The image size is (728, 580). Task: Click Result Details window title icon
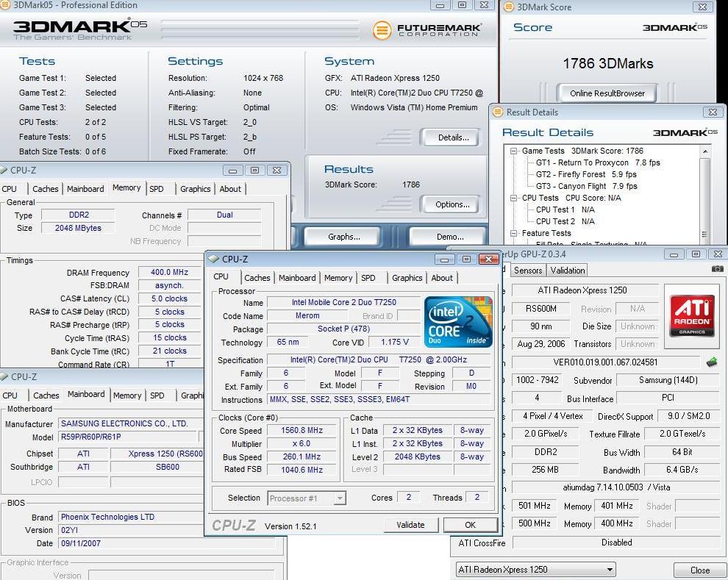pyautogui.click(x=498, y=112)
